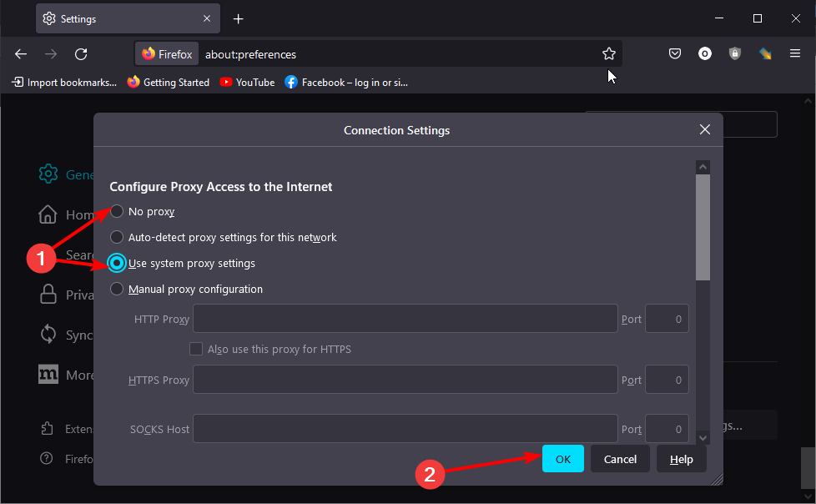Click the Firefox identity badge in address bar
The image size is (816, 504).
[167, 54]
